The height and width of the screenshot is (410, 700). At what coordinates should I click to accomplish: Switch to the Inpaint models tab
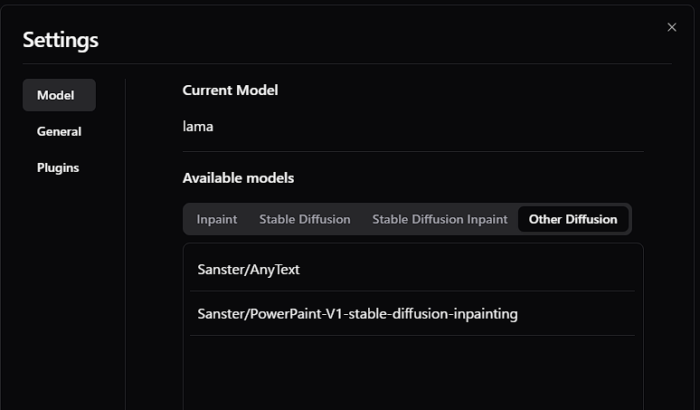tap(216, 219)
